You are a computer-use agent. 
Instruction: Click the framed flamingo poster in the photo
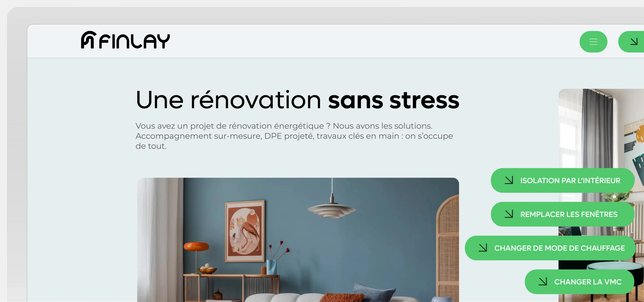pos(245,231)
